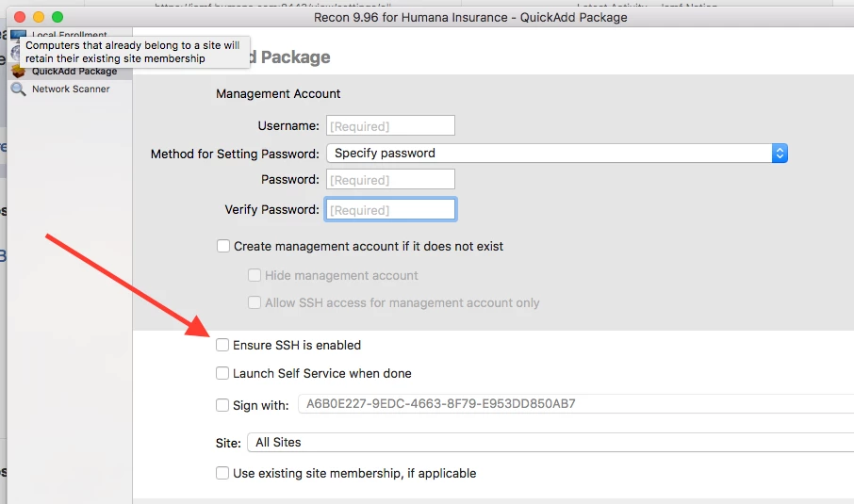Minimize the Recon window with yellow button

coord(39,17)
